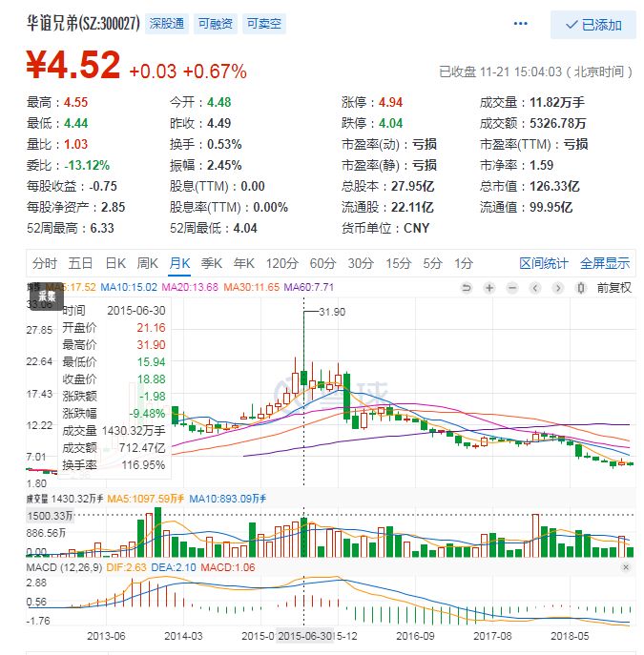
Task: Switch to the 日K chart tab
Action: pos(115,263)
